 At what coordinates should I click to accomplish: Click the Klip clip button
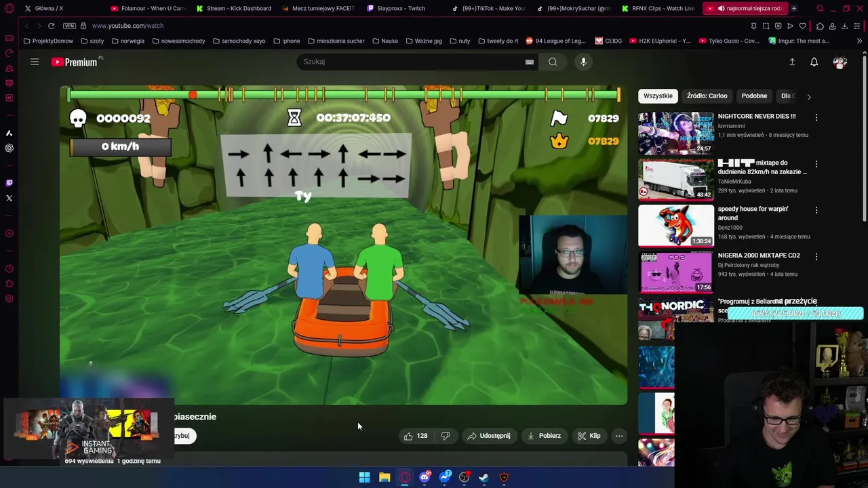[589, 436]
